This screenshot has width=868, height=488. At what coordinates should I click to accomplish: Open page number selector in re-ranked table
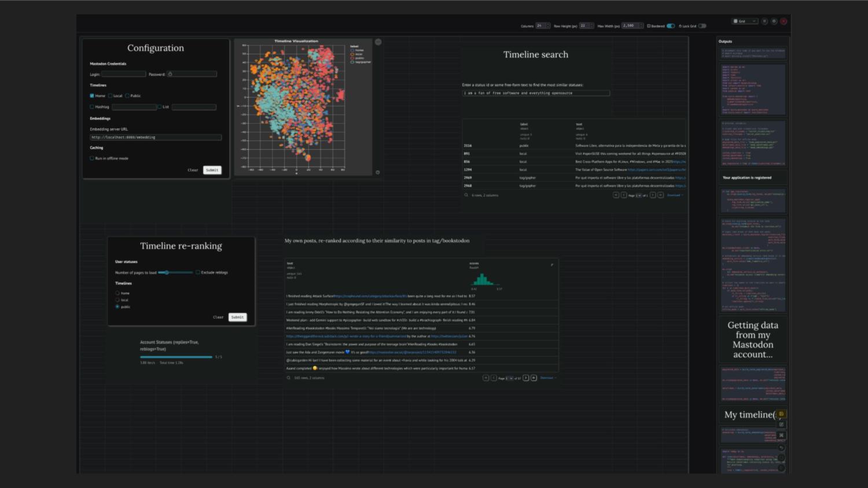(509, 378)
